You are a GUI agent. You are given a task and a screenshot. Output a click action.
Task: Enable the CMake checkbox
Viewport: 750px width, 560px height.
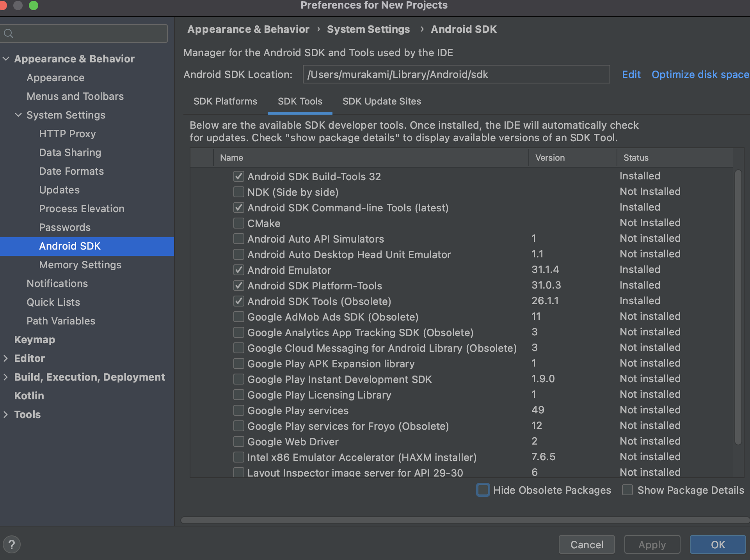[x=239, y=223]
